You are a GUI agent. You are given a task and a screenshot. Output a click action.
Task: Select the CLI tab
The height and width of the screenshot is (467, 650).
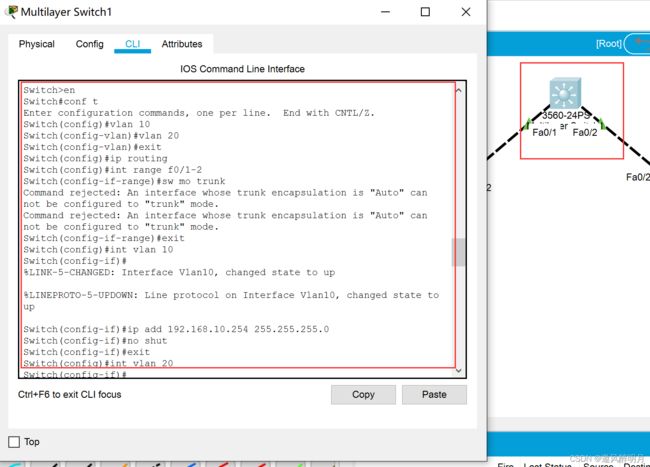pos(133,44)
